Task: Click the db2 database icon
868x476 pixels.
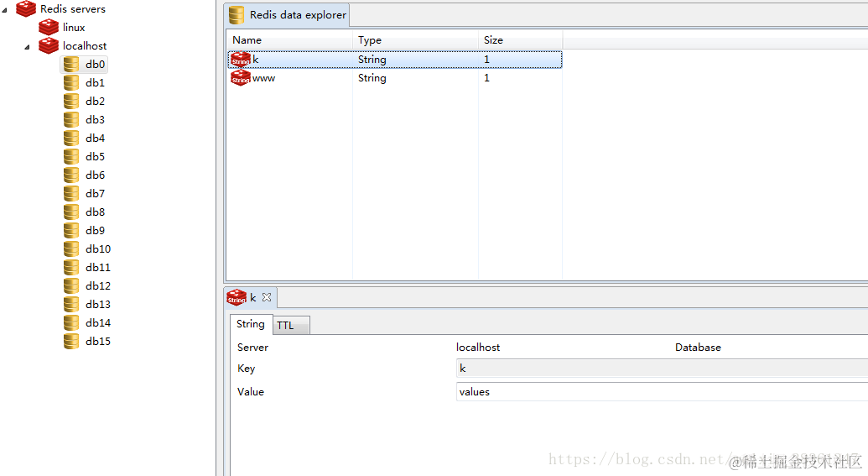Action: 71,101
